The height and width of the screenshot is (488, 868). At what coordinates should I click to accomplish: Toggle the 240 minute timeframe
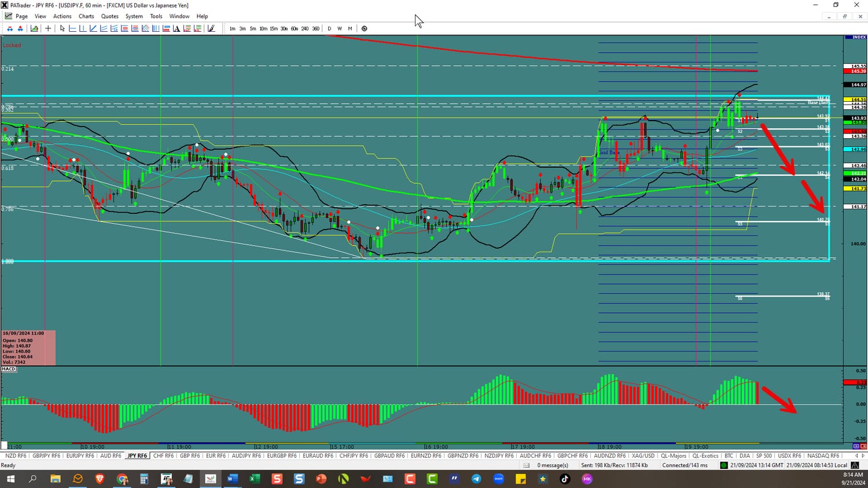tap(304, 28)
